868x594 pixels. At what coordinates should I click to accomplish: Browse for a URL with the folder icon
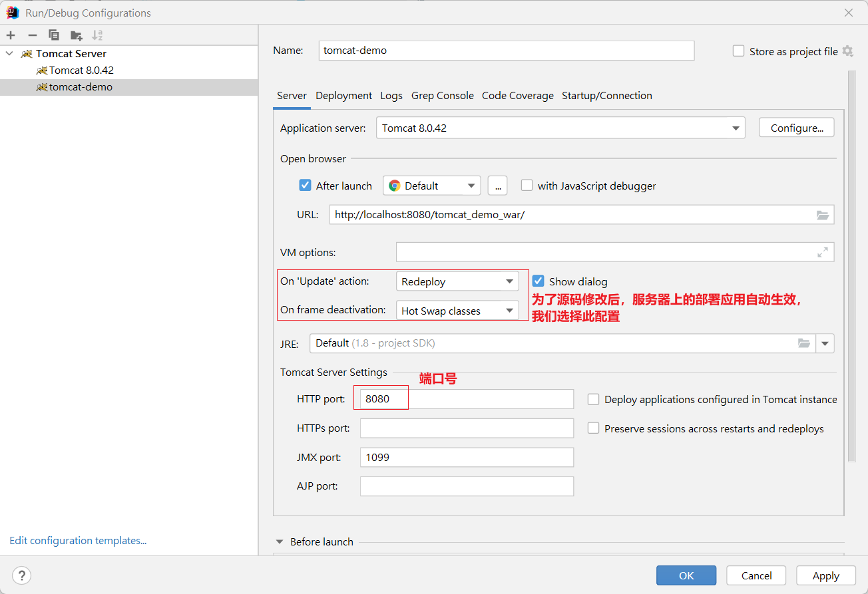[x=823, y=214]
